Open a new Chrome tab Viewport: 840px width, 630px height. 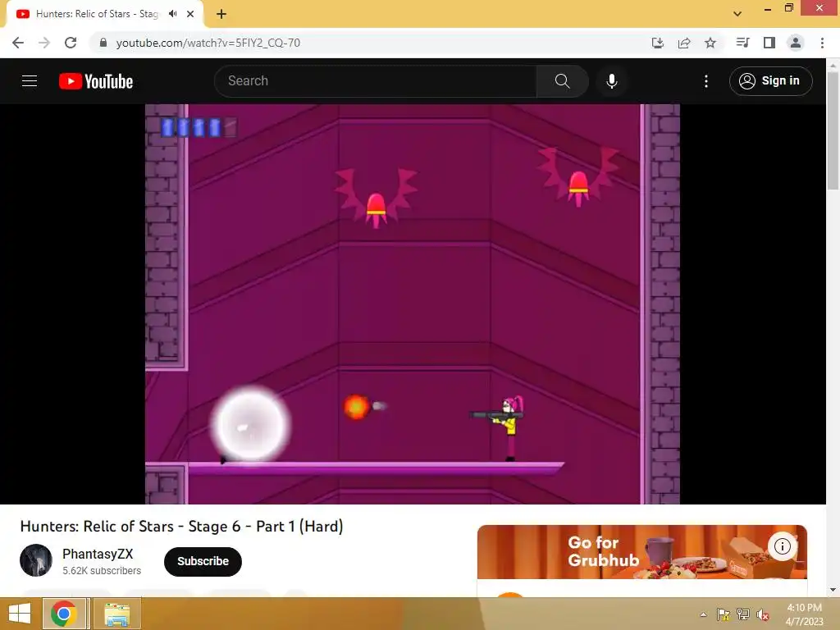tap(221, 14)
